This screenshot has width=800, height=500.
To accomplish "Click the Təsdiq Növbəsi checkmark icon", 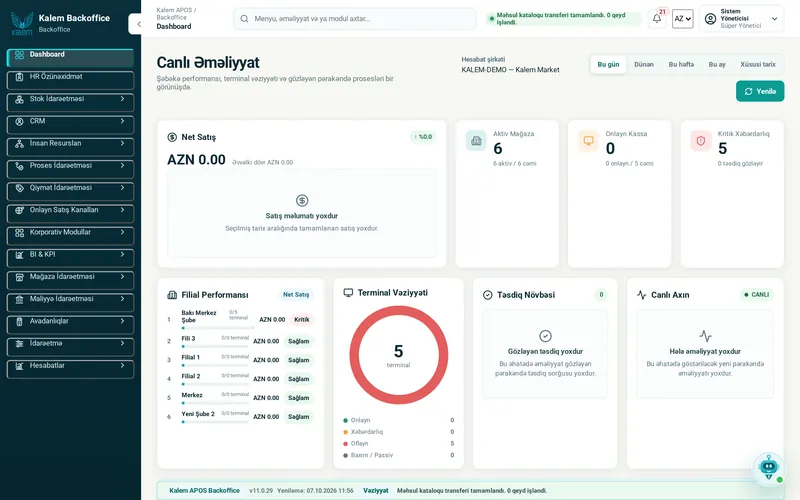I will (488, 295).
